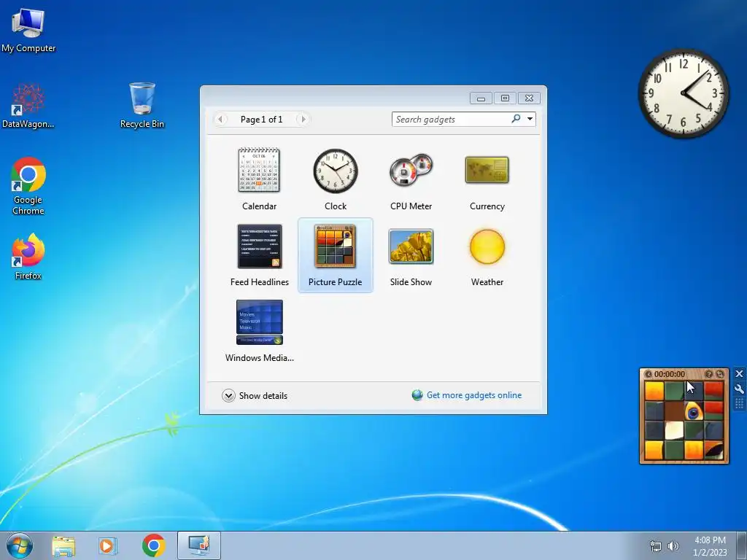This screenshot has height=560, width=747.
Task: Expand Show details in the gadget gallery
Action: click(x=255, y=396)
